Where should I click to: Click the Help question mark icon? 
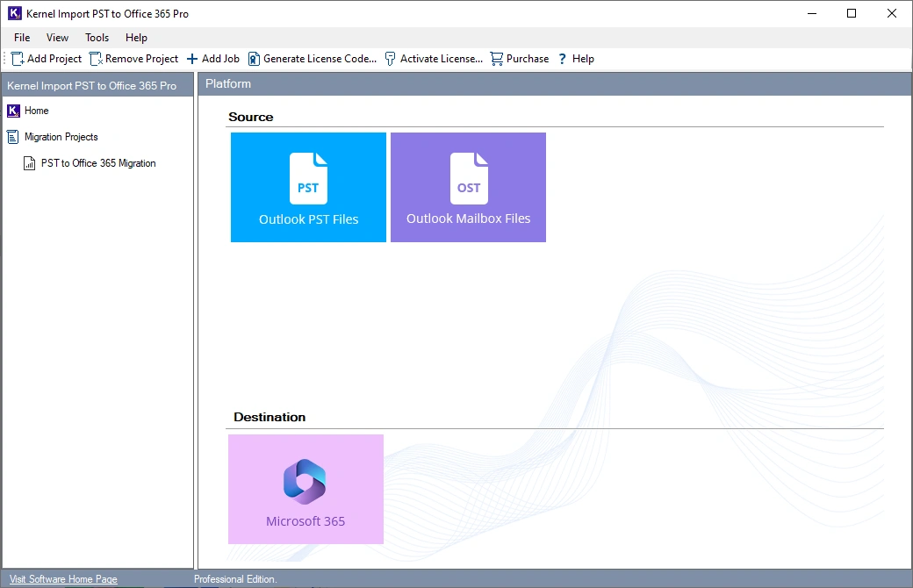(x=563, y=59)
